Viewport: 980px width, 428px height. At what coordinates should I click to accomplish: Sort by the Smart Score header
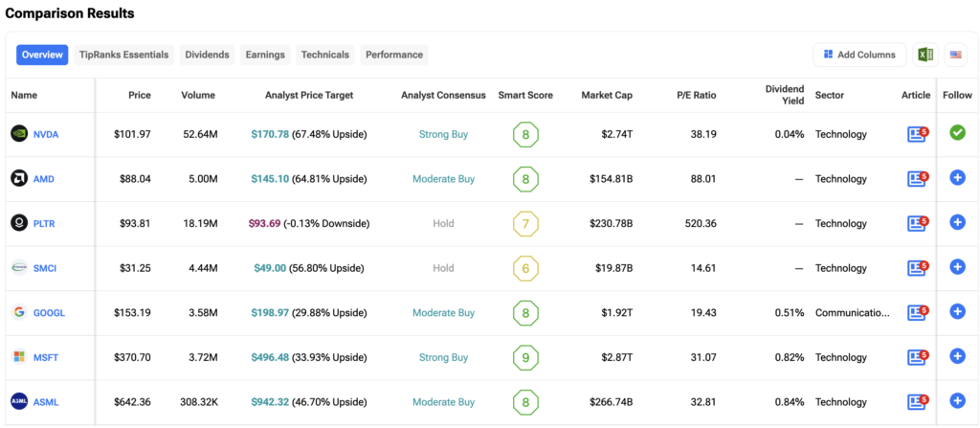(x=525, y=95)
